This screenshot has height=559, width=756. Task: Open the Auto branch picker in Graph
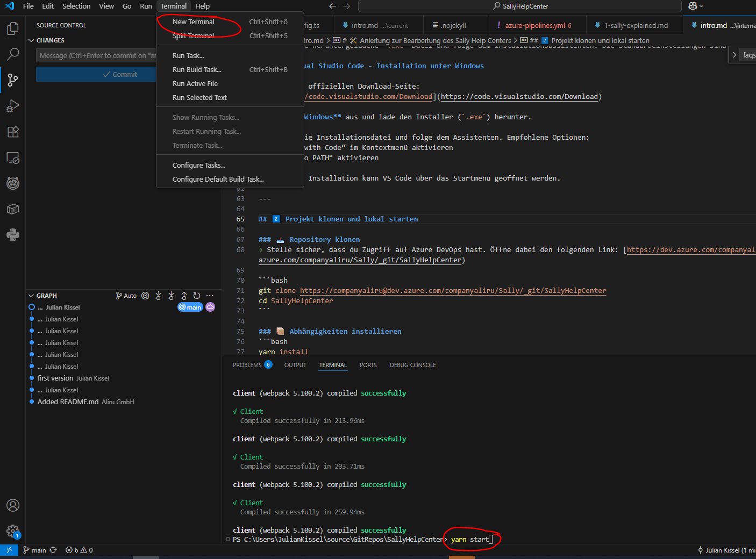coord(126,296)
